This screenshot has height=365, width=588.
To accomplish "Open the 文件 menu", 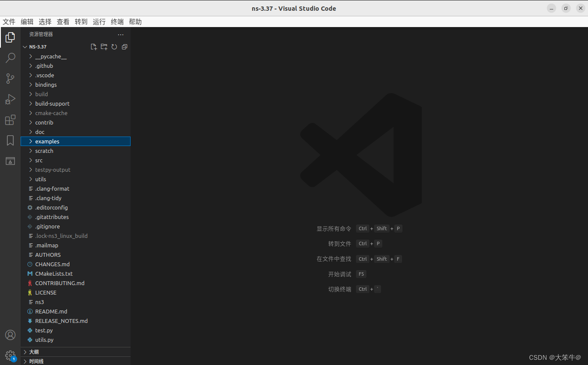I will (9, 22).
